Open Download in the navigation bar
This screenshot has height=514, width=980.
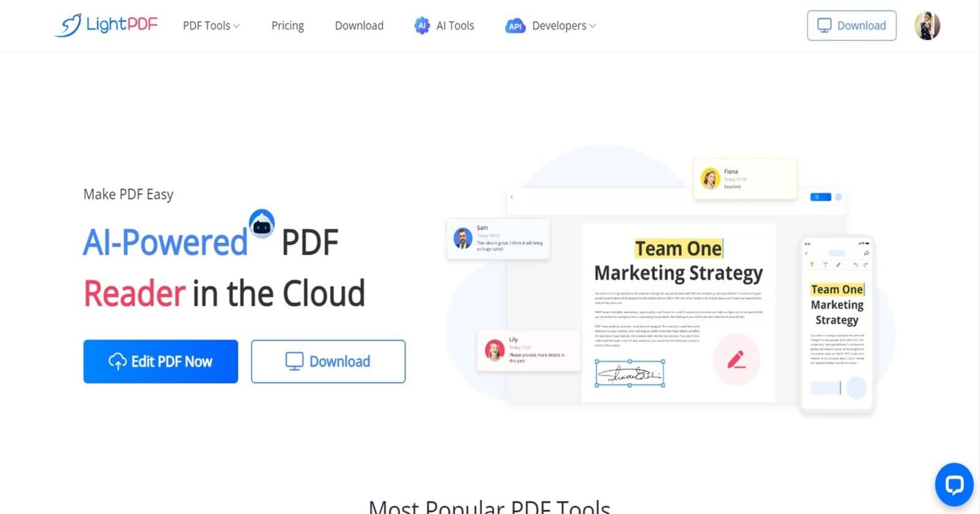[x=359, y=26]
